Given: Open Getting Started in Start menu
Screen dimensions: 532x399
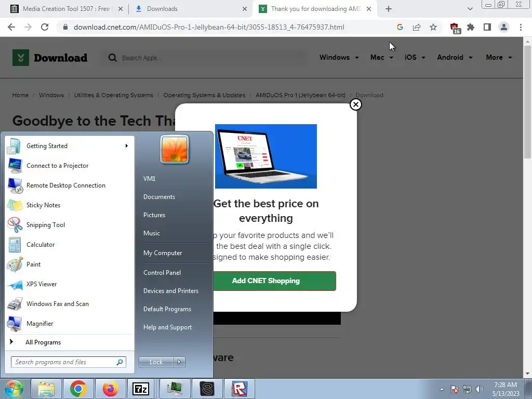Looking at the screenshot, I should [70, 146].
